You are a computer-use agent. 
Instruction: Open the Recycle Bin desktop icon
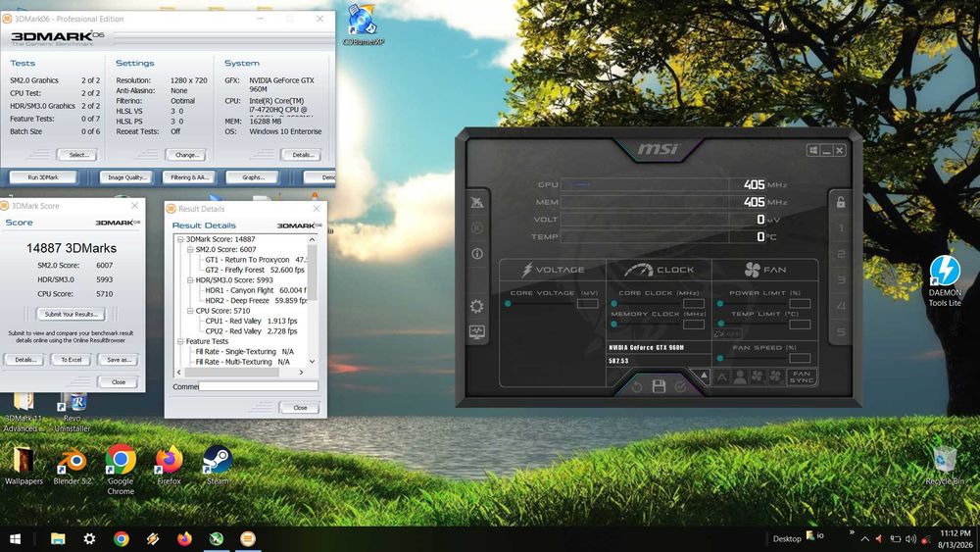(945, 466)
